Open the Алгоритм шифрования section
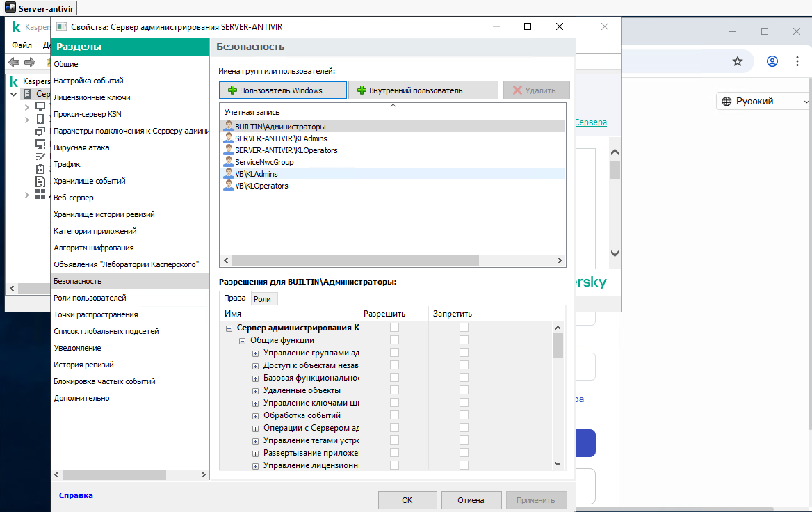812x512 pixels. (x=94, y=248)
